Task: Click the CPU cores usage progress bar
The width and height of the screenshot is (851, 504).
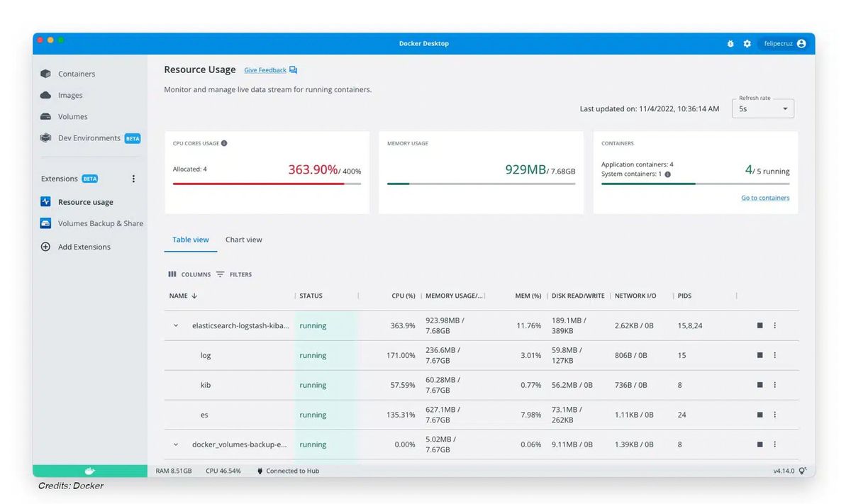Action: (x=267, y=184)
